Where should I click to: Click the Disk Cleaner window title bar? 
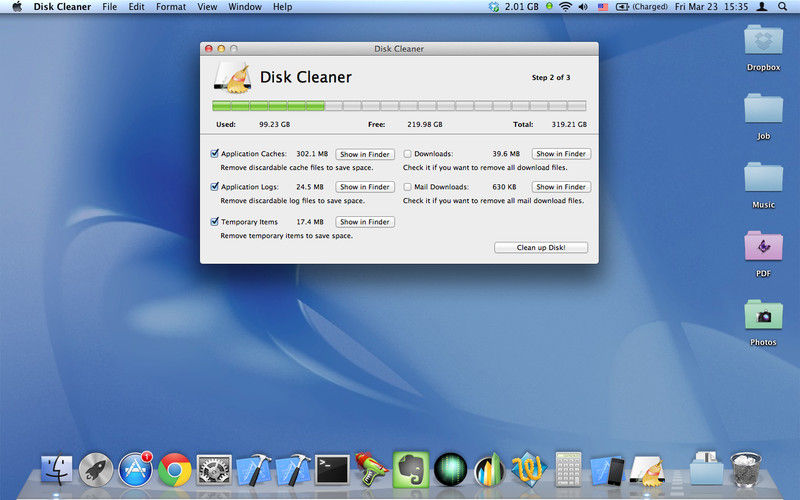399,48
